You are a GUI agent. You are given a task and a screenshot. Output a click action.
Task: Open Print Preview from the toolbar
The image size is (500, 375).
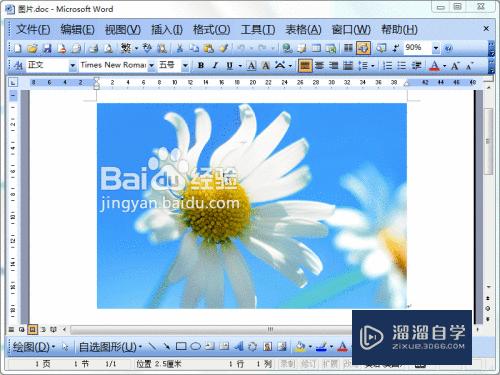[108, 49]
